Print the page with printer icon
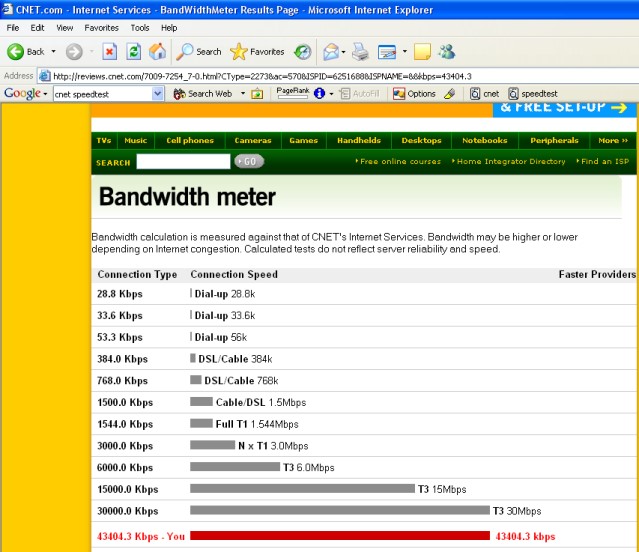The width and height of the screenshot is (639, 552). [360, 52]
